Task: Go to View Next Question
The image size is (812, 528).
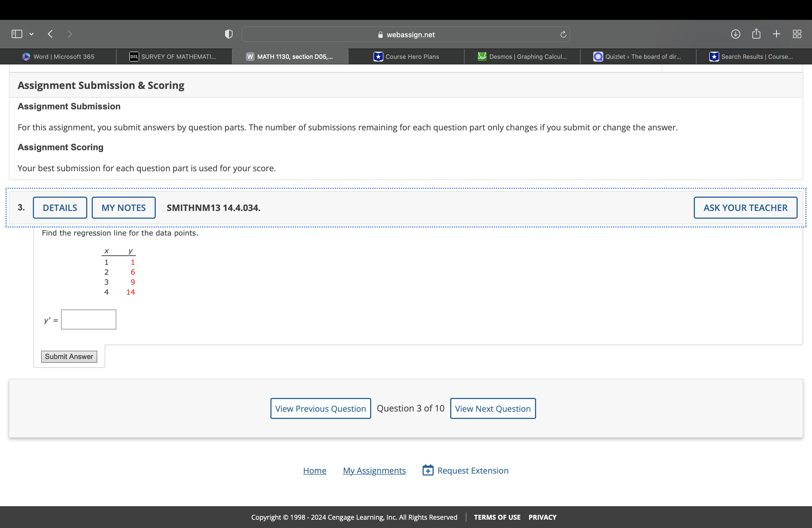Action: click(492, 408)
